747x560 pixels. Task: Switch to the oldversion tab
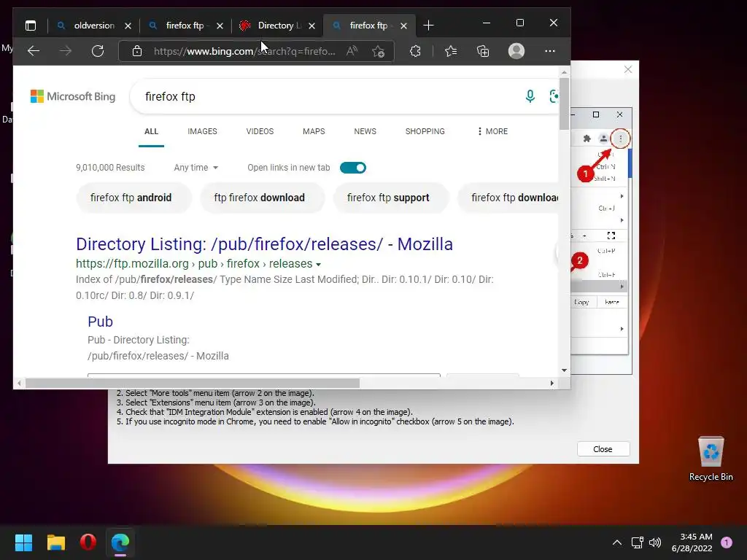point(94,26)
